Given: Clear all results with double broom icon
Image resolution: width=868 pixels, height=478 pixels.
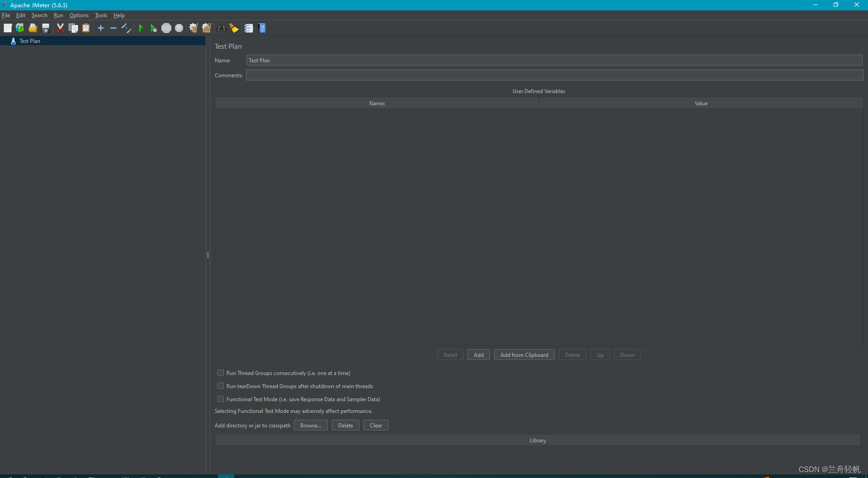Looking at the screenshot, I should [x=207, y=28].
